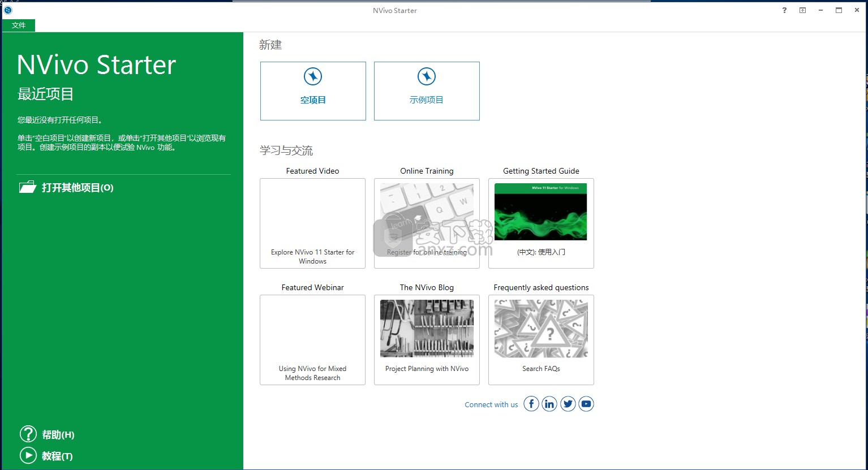Open Featured Video Explore NVivo 11 Starter card

313,223
